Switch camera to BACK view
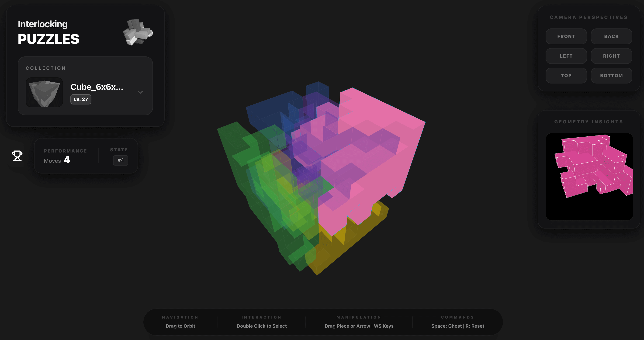This screenshot has width=644, height=340. pyautogui.click(x=611, y=37)
